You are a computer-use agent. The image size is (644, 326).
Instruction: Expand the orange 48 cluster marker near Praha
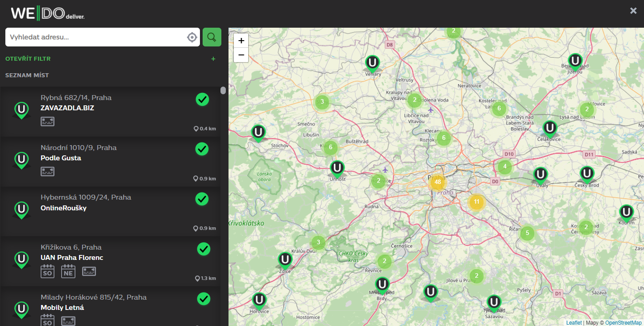pyautogui.click(x=438, y=182)
